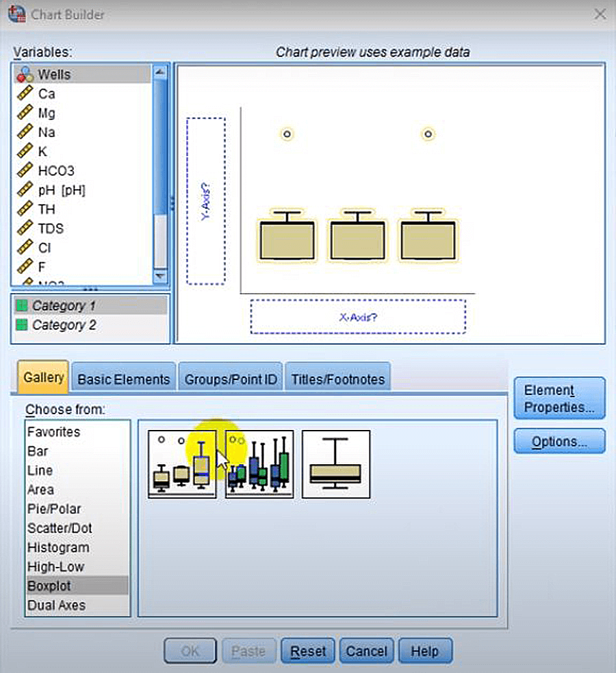
Task: Click the Reset button
Action: point(307,650)
